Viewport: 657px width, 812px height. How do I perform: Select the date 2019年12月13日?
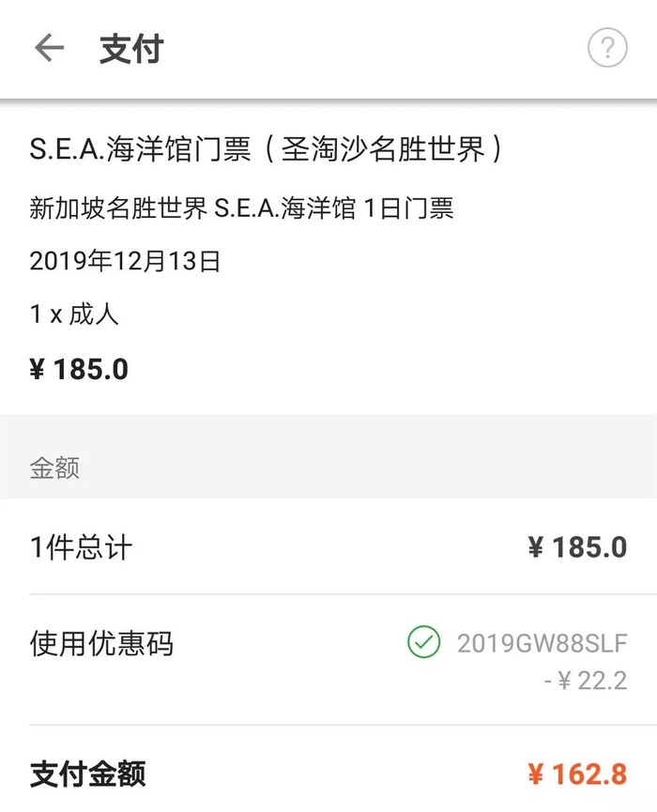pyautogui.click(x=125, y=262)
